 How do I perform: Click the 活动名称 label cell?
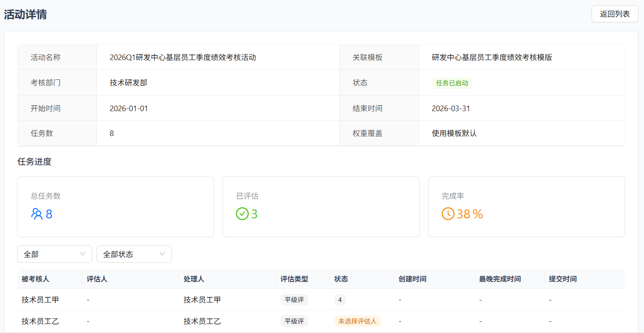tap(57, 58)
